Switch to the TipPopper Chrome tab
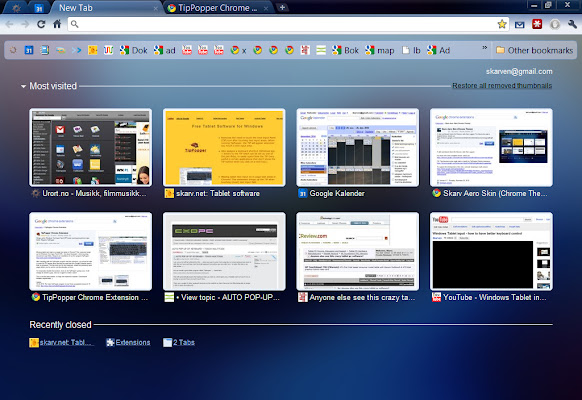Viewport: 582px width, 400px height. point(218,8)
